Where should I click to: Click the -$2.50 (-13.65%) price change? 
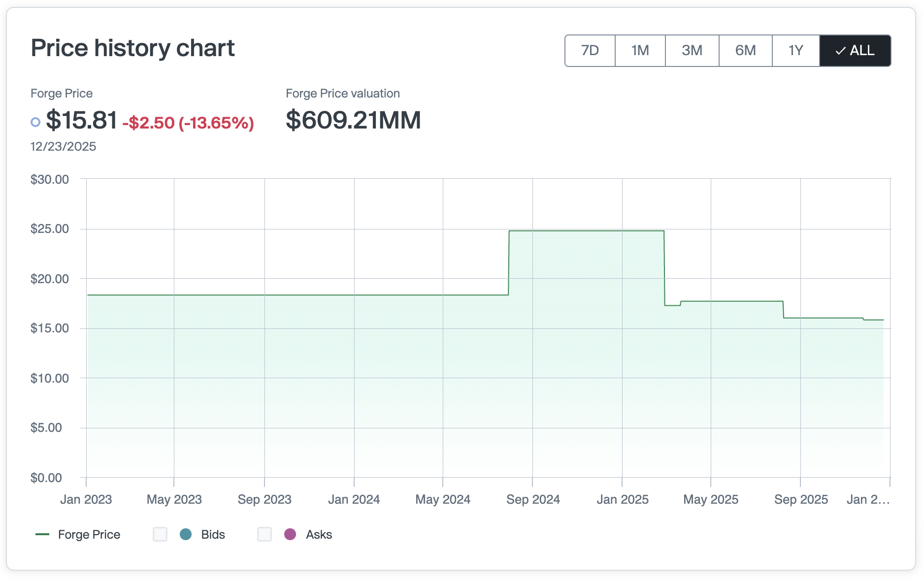pos(188,123)
